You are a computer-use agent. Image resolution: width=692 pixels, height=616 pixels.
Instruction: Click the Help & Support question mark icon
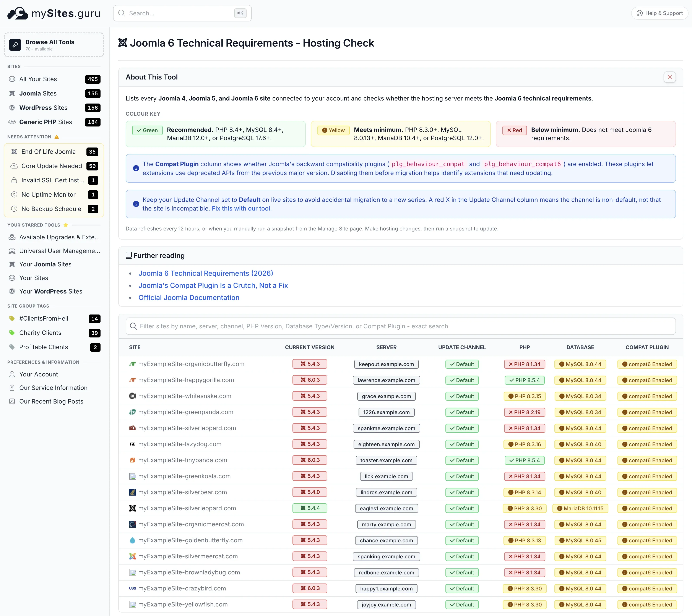[x=640, y=13]
